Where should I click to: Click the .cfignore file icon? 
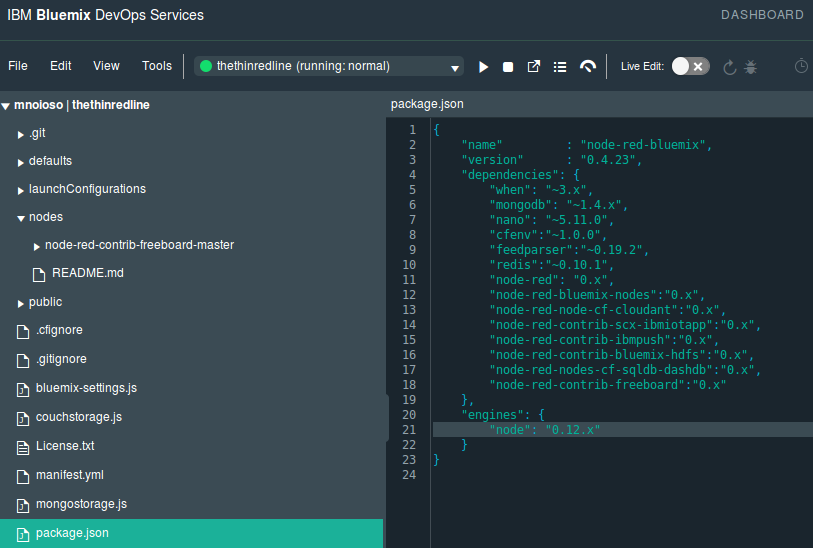click(23, 331)
